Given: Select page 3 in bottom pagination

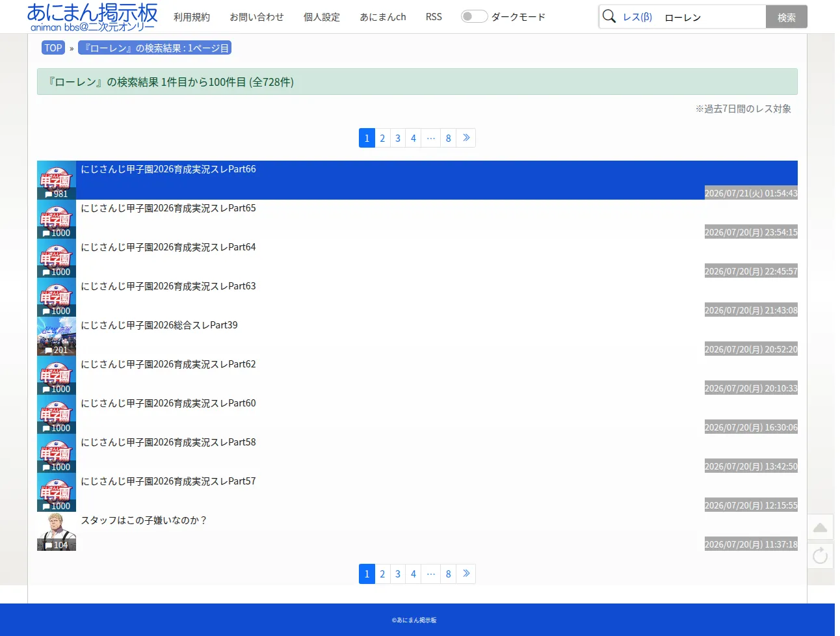Looking at the screenshot, I should (x=398, y=574).
